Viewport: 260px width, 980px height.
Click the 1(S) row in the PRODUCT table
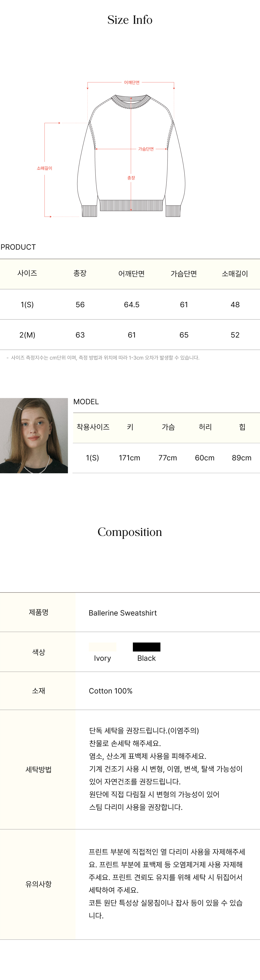point(27,304)
